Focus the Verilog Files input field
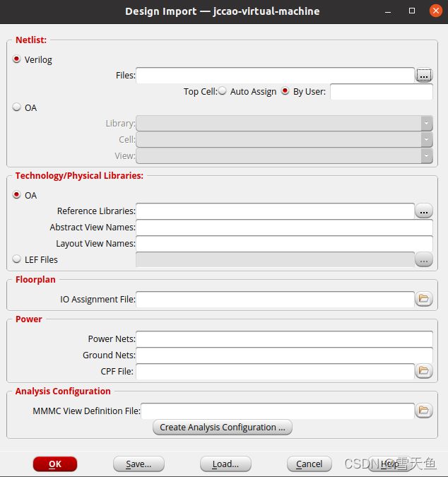 [276, 76]
